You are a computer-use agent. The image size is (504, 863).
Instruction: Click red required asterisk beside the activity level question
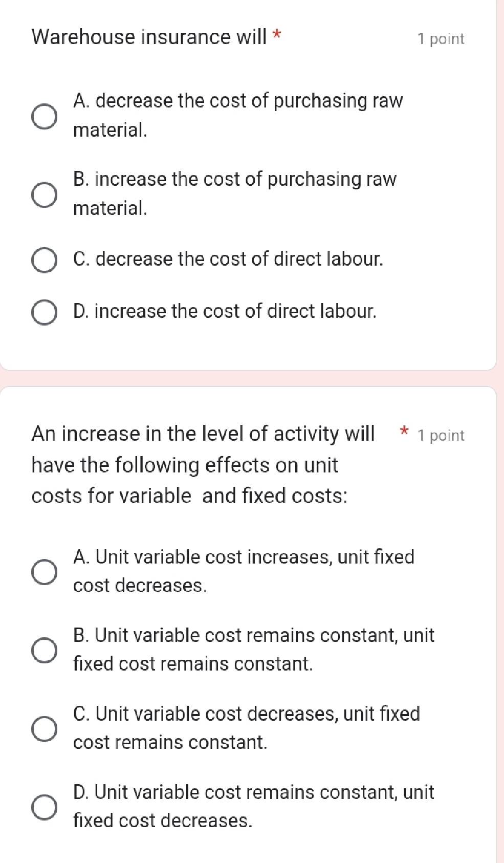point(404,431)
